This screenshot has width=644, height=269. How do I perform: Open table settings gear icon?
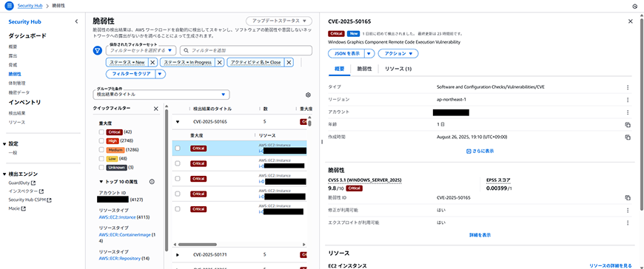coord(308,95)
